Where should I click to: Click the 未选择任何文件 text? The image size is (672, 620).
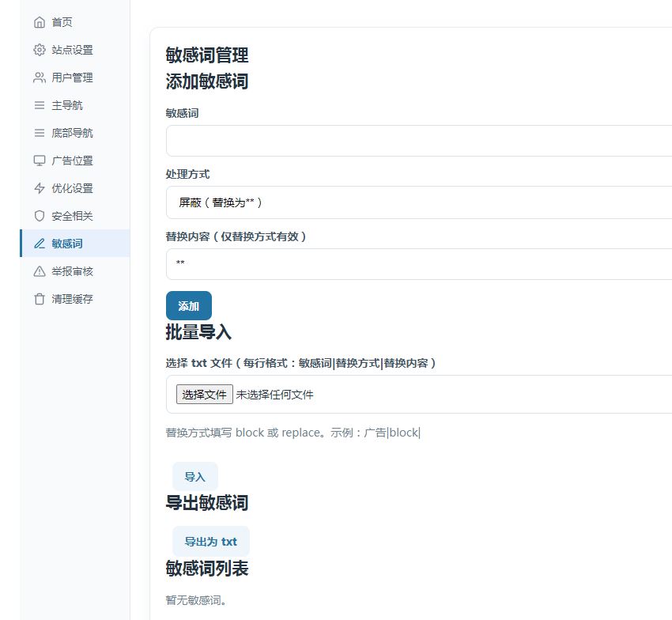point(274,395)
